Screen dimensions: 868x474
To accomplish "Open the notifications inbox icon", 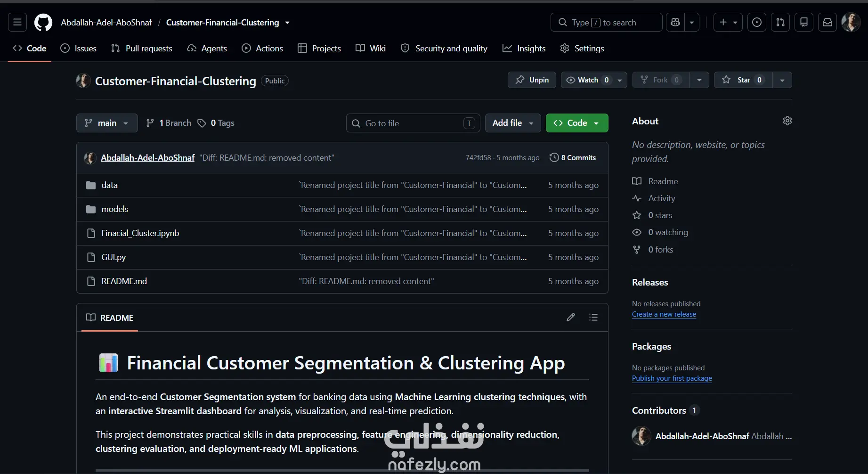I will [x=827, y=22].
